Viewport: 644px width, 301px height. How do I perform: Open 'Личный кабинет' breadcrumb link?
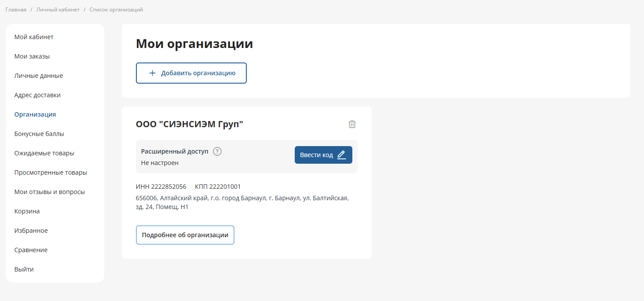(58, 10)
